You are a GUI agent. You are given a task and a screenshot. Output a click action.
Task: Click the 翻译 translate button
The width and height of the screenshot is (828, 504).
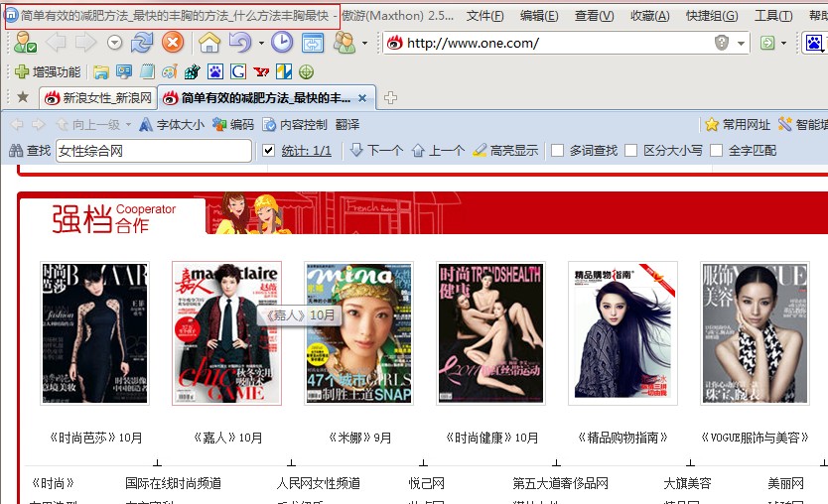346,125
